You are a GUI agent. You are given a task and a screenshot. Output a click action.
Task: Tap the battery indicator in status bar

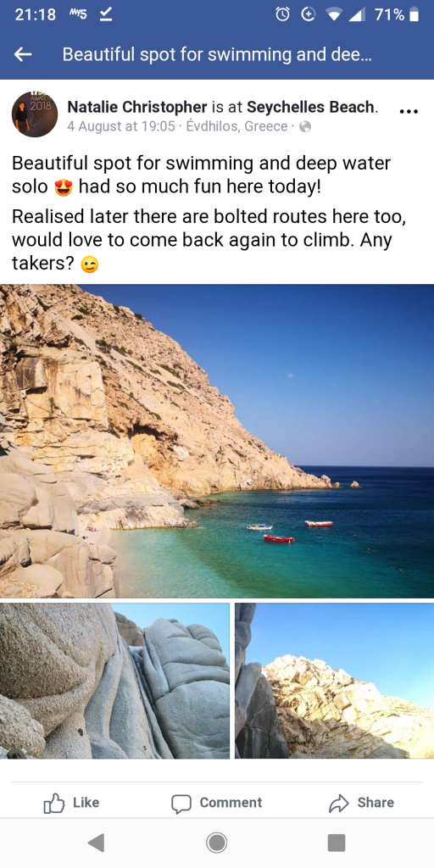click(x=414, y=15)
